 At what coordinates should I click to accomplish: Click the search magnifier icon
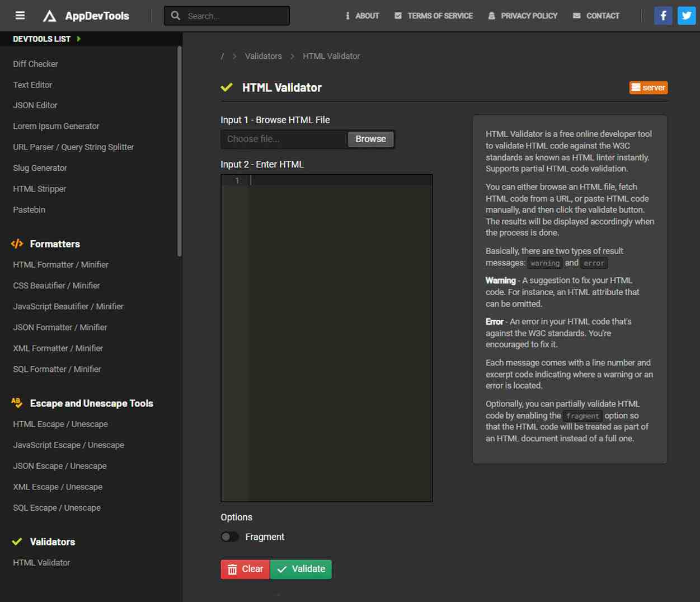coord(176,16)
